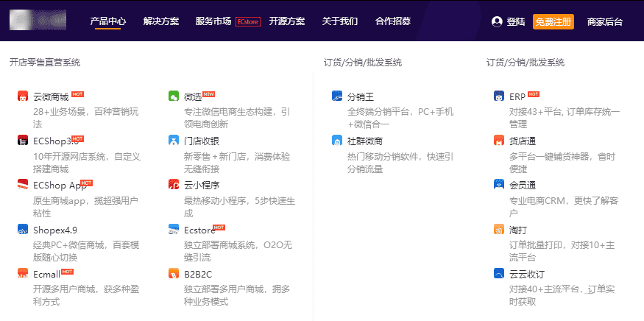Click description 热门移动分销软件，快速引分销流量
Screen dimensions: 644x321
pyautogui.click(x=400, y=163)
